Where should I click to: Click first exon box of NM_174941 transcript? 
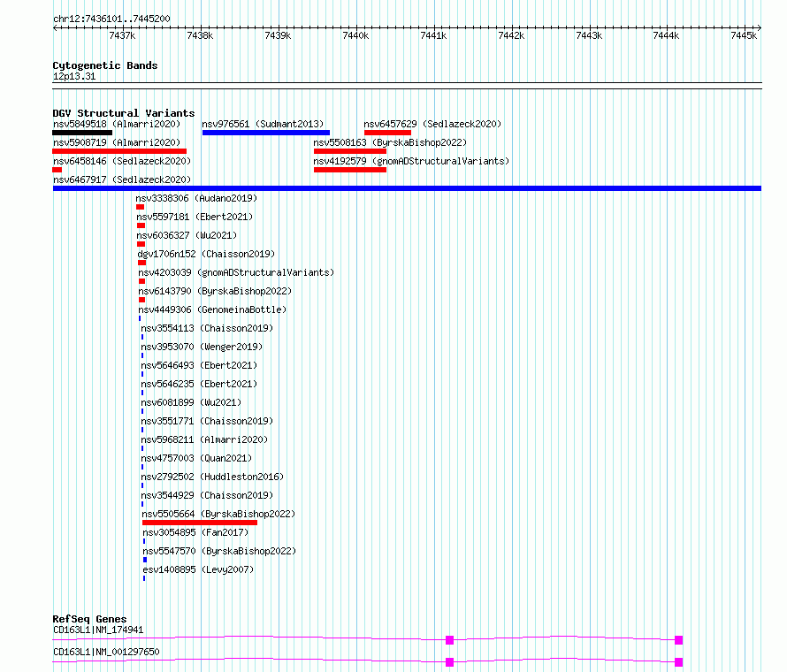pos(450,640)
